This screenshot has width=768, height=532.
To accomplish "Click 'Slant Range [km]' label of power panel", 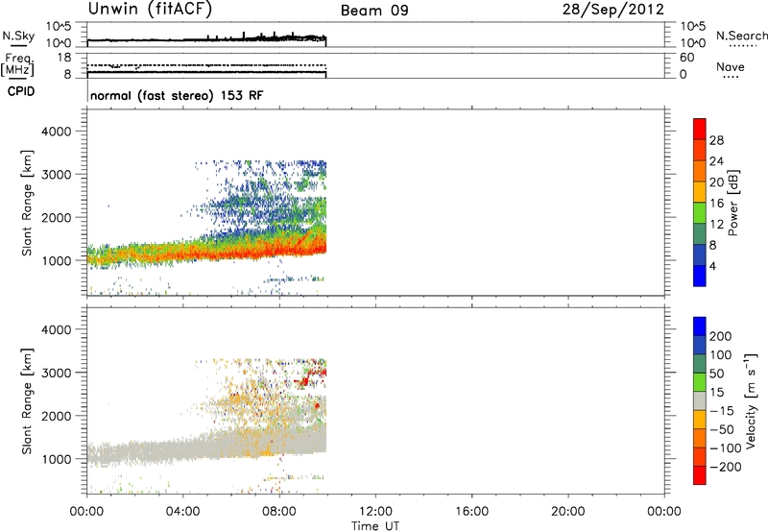I will (x=27, y=203).
